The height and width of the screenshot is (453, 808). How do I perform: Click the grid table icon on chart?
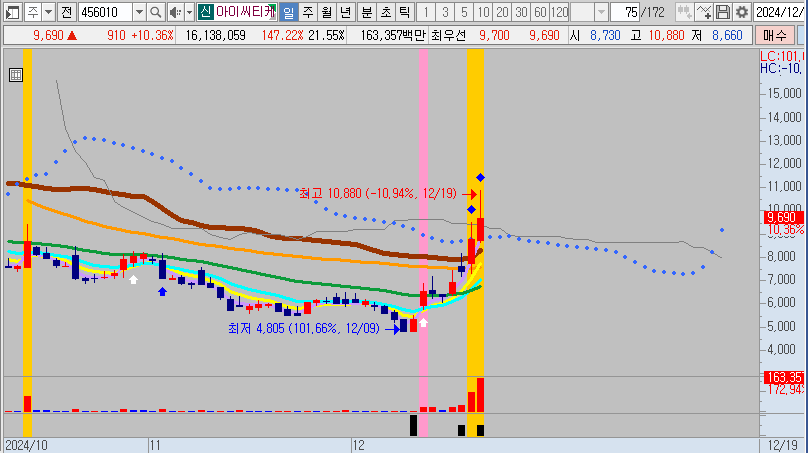point(16,75)
